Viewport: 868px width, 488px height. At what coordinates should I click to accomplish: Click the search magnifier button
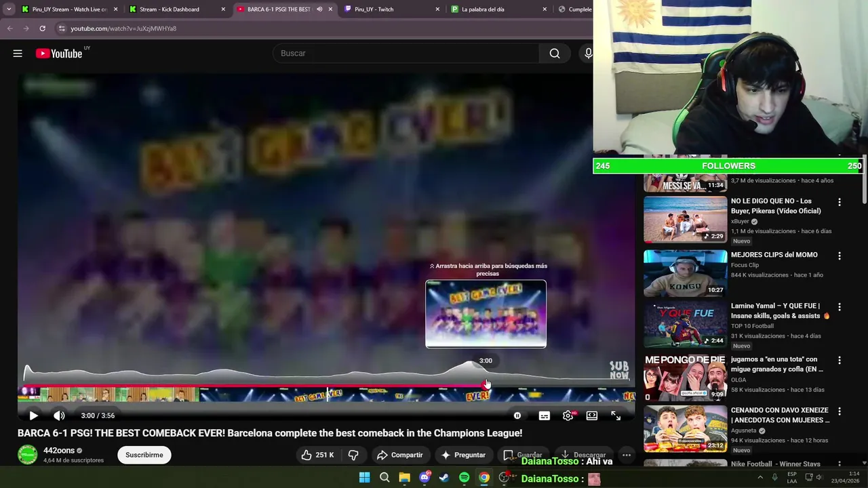point(555,54)
